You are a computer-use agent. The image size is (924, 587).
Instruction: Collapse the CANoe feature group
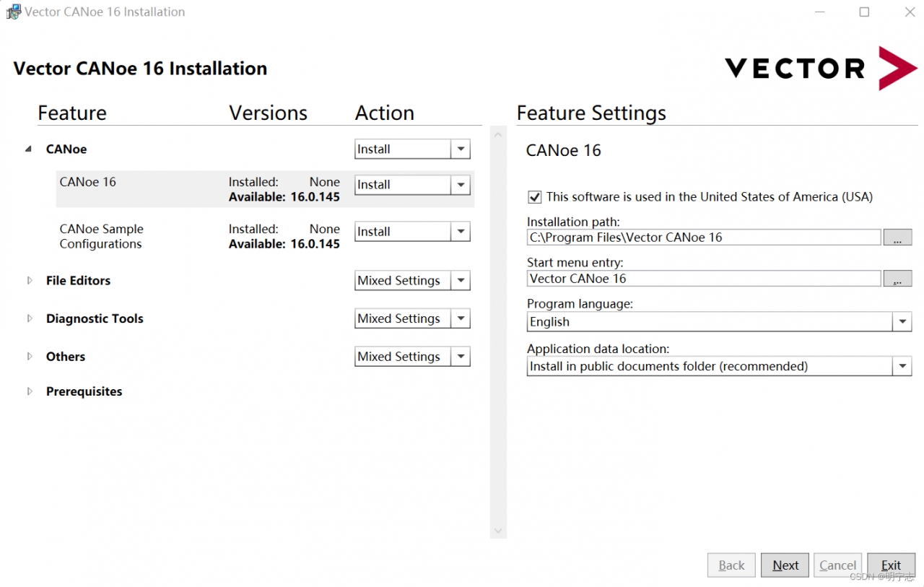[x=29, y=149]
